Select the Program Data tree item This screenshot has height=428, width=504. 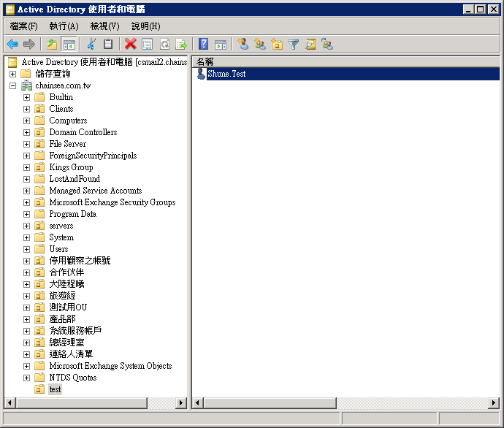pos(72,214)
